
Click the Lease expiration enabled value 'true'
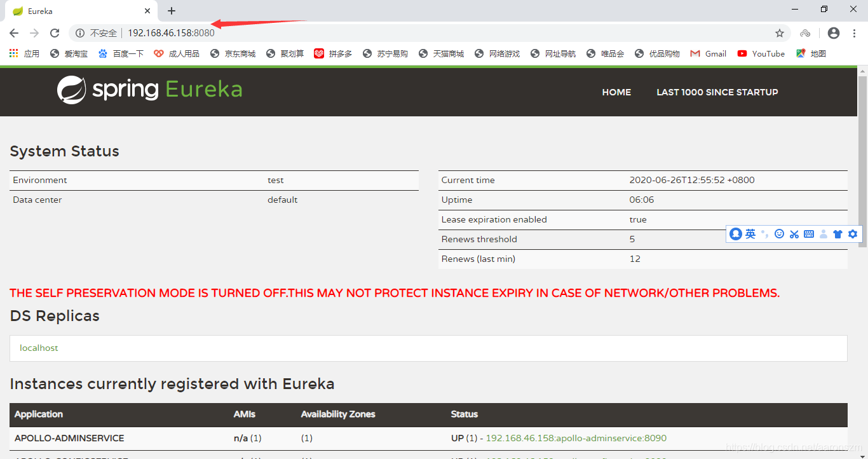(638, 219)
